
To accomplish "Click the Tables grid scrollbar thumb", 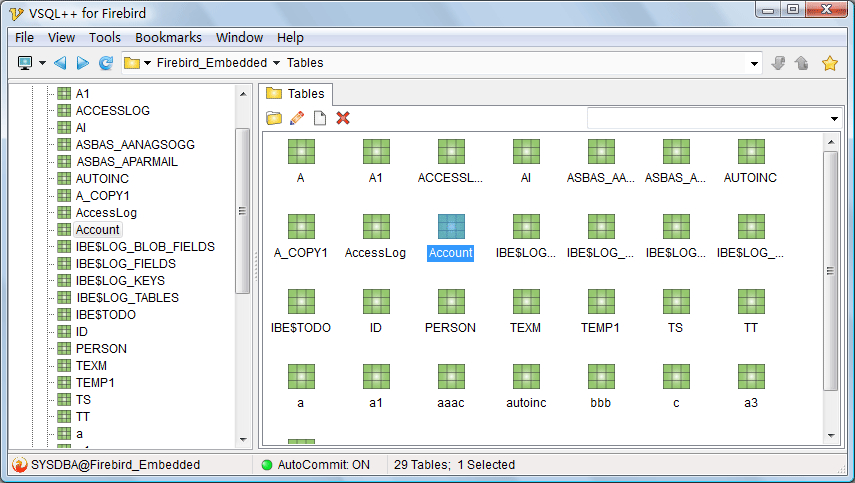I will pyautogui.click(x=830, y=271).
